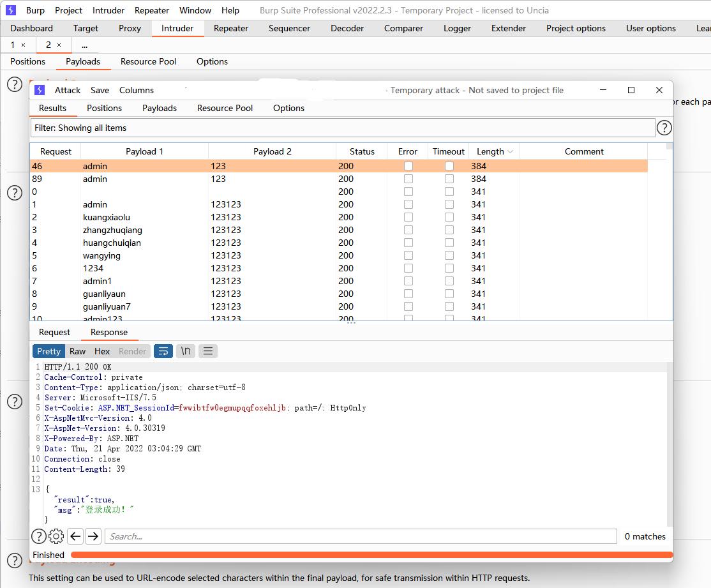711x588 pixels.
Task: Go to the next search match arrow
Action: point(93,536)
